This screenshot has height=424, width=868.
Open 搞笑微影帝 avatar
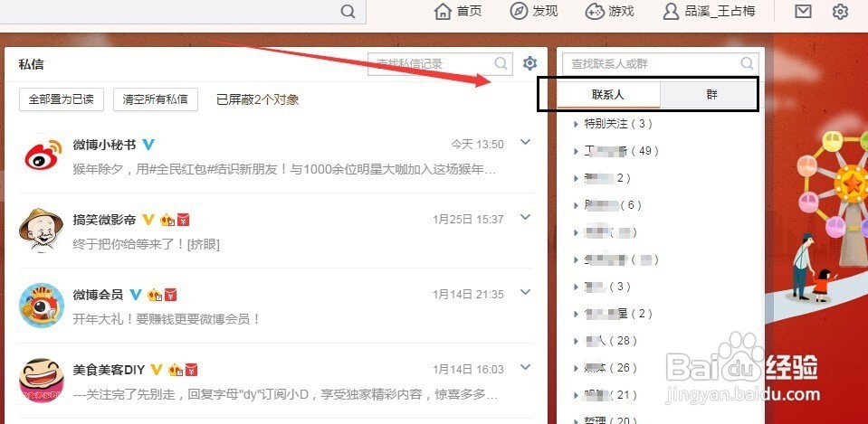coord(42,231)
